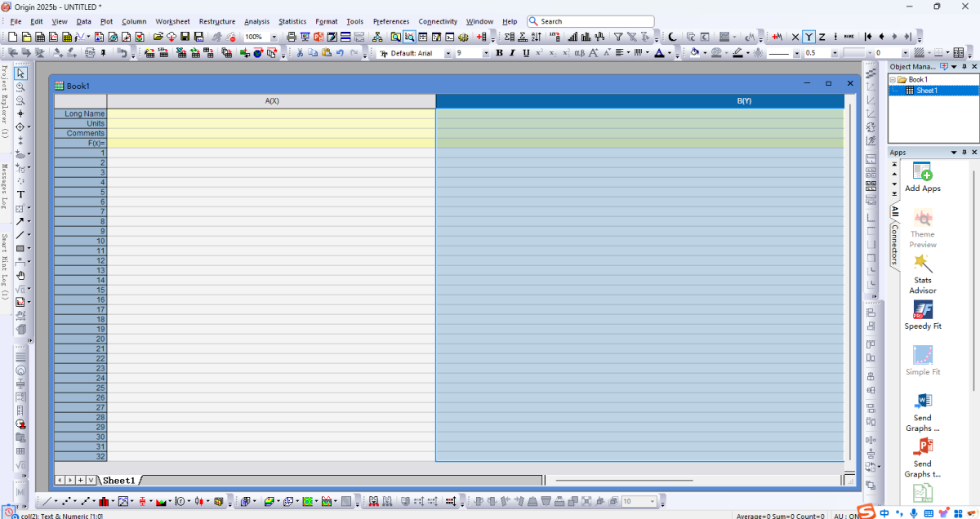The width and height of the screenshot is (980, 519).
Task: Expand the font size dropdown
Action: [486, 53]
